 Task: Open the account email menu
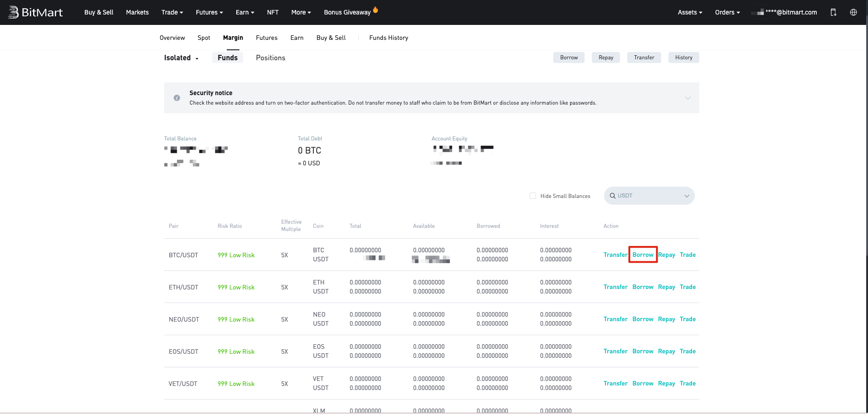[784, 12]
